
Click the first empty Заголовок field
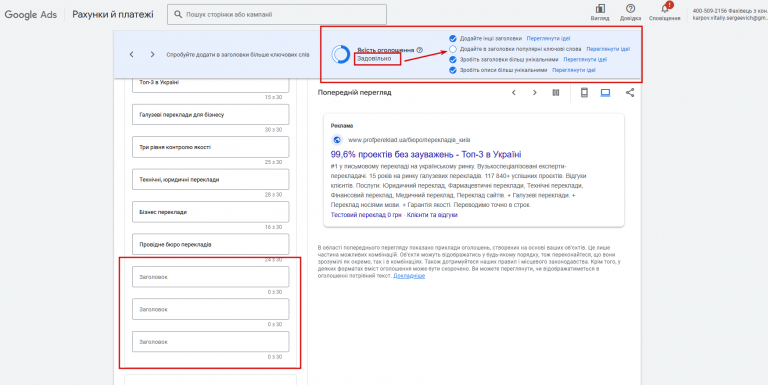[211, 277]
